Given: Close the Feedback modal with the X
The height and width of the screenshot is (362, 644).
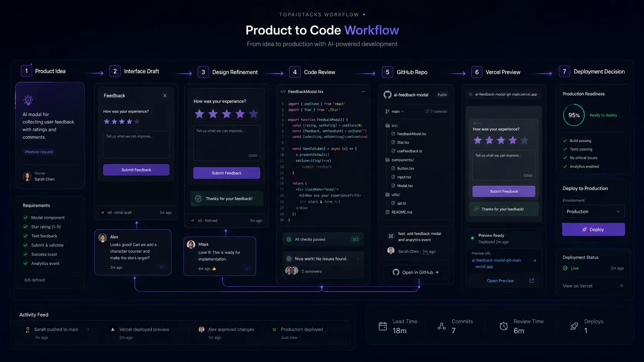Looking at the screenshot, I should (165, 96).
